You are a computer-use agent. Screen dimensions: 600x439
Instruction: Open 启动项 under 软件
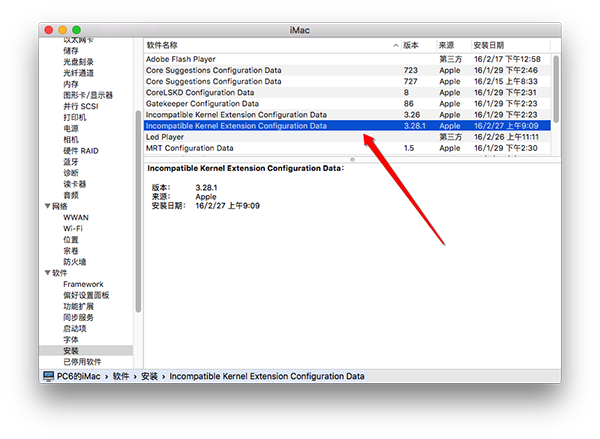(x=75, y=328)
